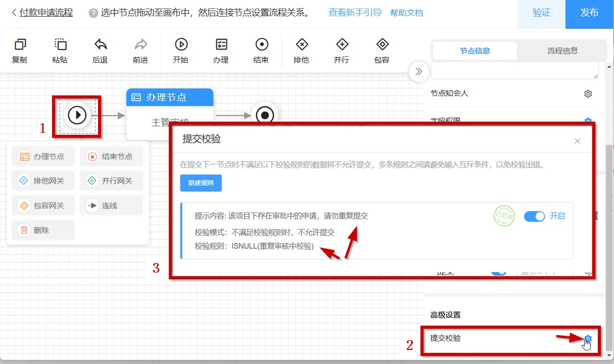This screenshot has width=614, height=364.
Task: Select the 排他 exclusive gateway tool
Action: (301, 45)
